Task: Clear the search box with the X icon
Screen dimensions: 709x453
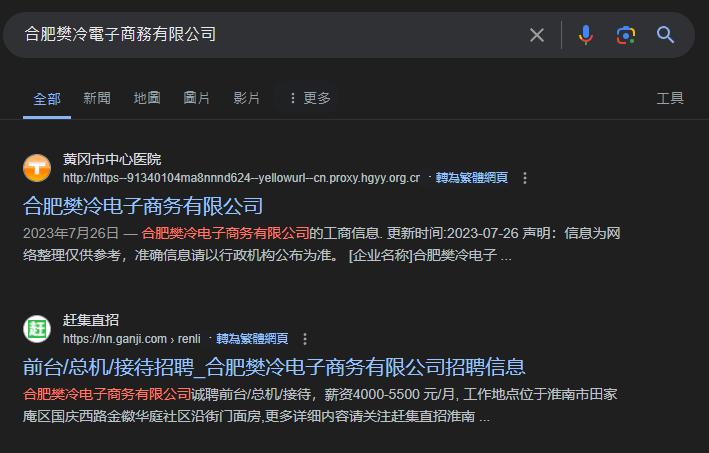Action: coord(537,35)
